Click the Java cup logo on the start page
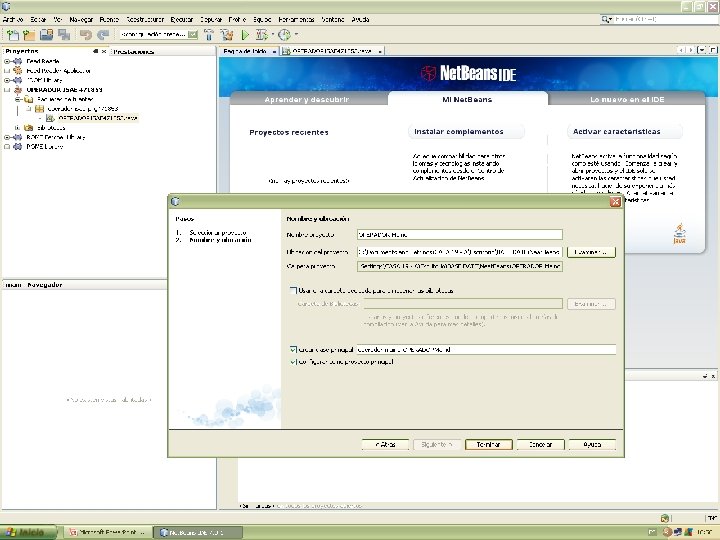Image resolution: width=720 pixels, height=540 pixels. click(680, 233)
